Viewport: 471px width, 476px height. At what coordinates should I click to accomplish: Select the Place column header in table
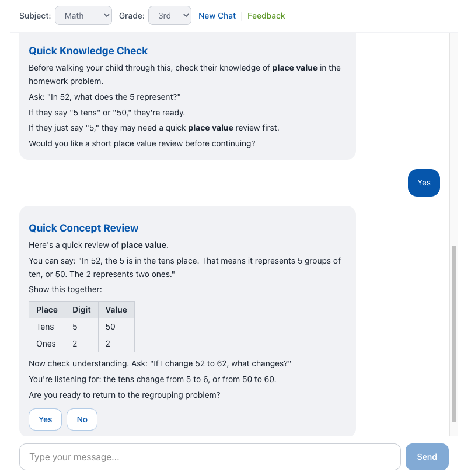click(47, 310)
